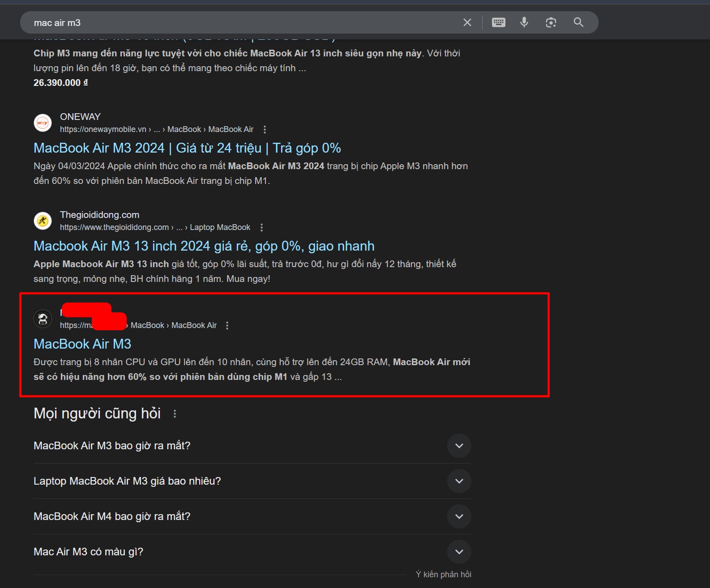Viewport: 710px width, 588px height.
Task: Open 'MacBook Air M3 2024 | Giá từ 24 triệu' link
Action: tap(187, 148)
